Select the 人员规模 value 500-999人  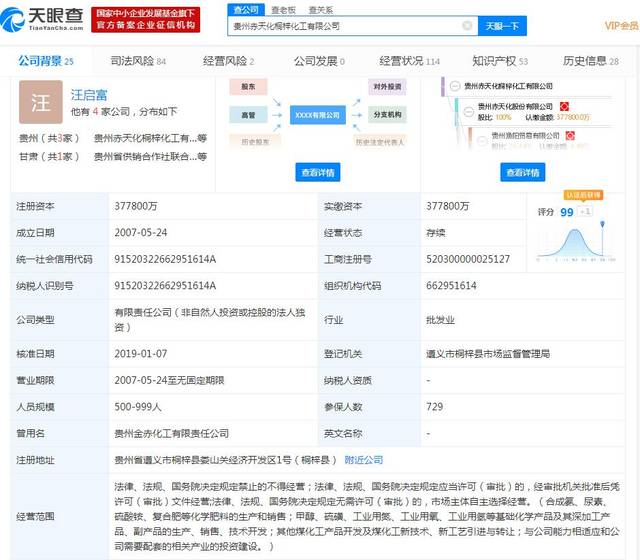tap(138, 407)
